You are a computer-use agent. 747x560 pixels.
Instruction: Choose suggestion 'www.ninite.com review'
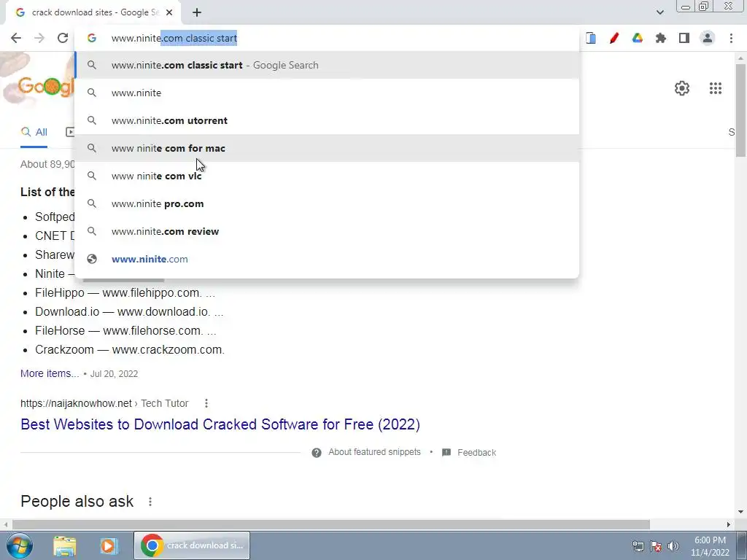click(327, 231)
